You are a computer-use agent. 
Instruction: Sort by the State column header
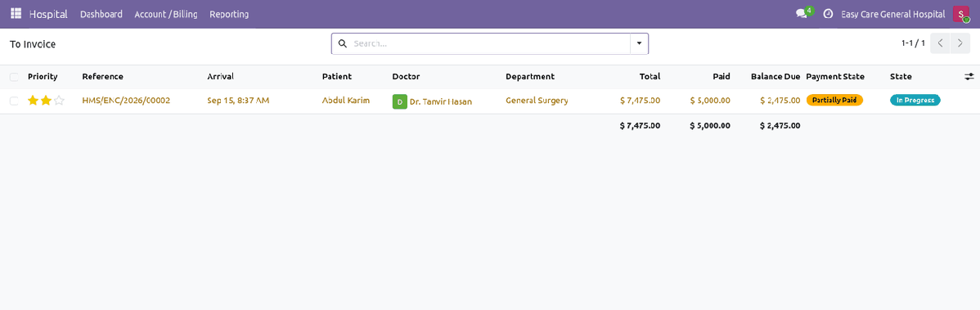tap(901, 76)
